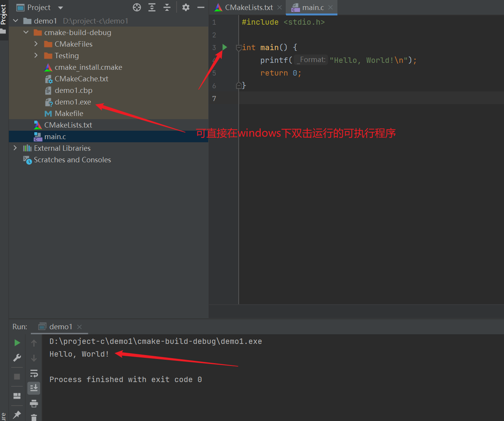
Task: Click the up arrow in Run console toolbar
Action: click(x=34, y=343)
